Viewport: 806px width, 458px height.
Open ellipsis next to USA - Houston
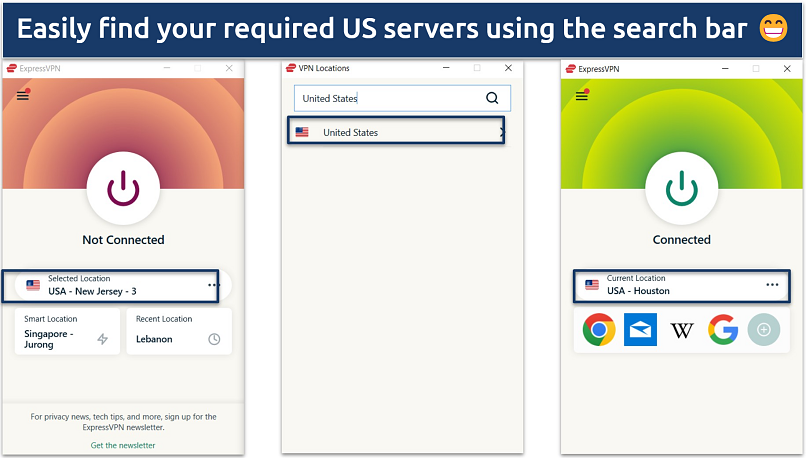click(x=772, y=285)
